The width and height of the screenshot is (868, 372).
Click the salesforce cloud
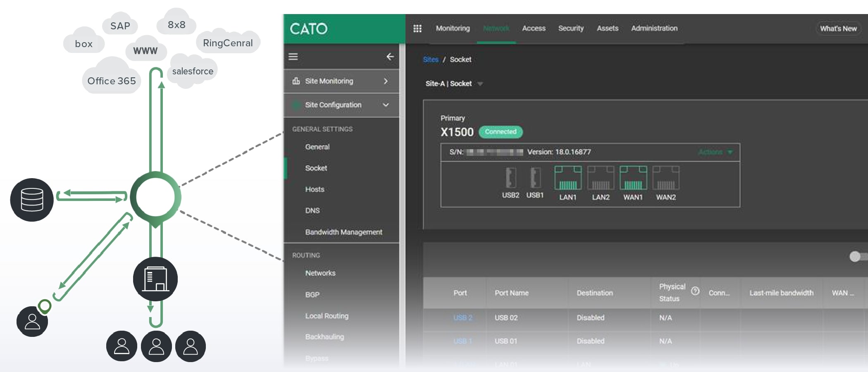point(193,71)
